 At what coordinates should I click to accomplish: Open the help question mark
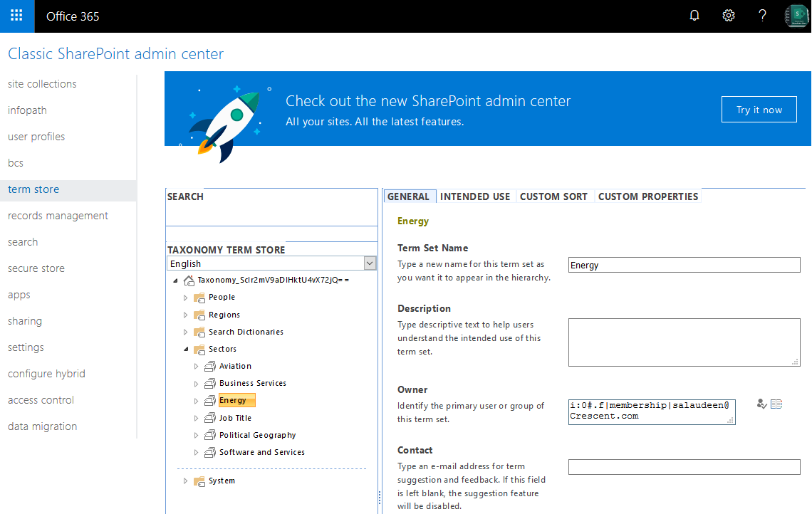click(762, 16)
